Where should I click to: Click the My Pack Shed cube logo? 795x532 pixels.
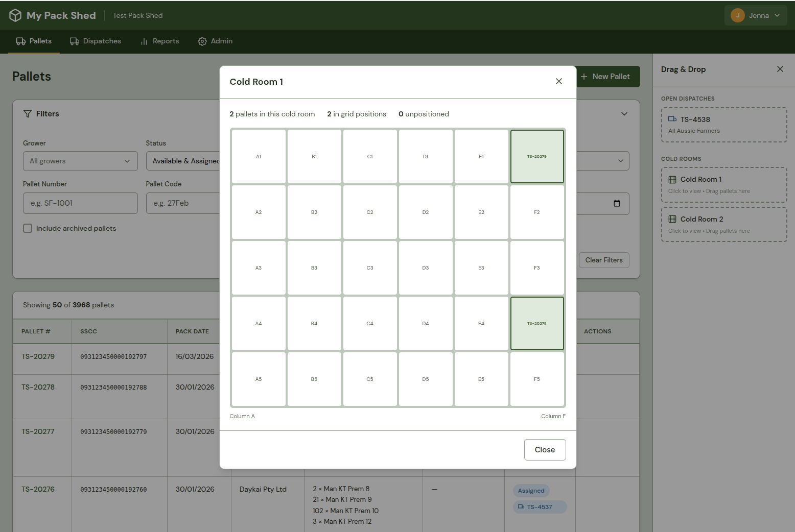pyautogui.click(x=15, y=15)
